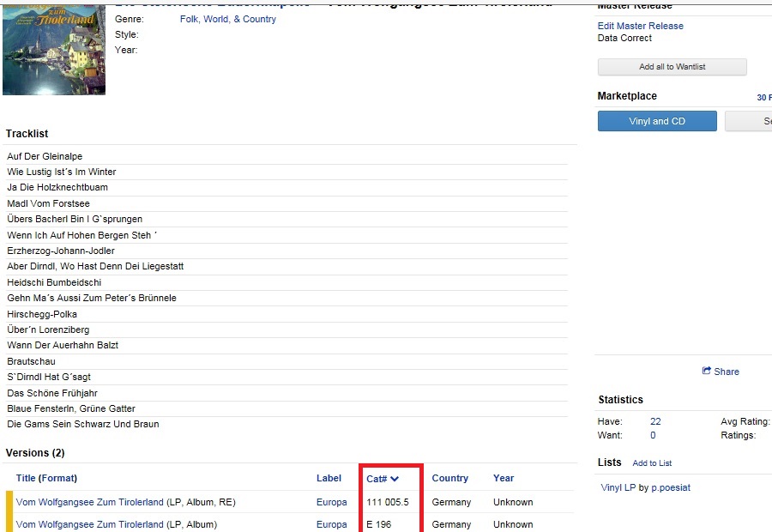
Task: Click the Cat# sort direction chevron
Action: [x=395, y=479]
